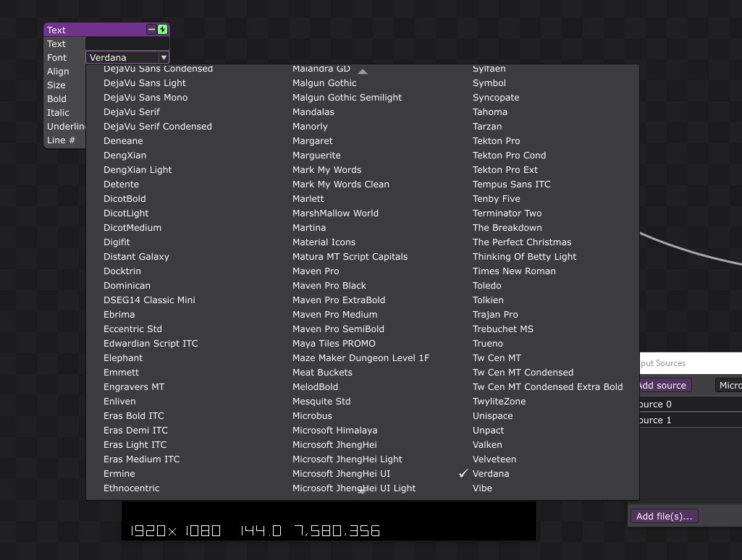Viewport: 742px width, 560px height.
Task: Click the green lightning icon on Text node
Action: click(x=162, y=30)
